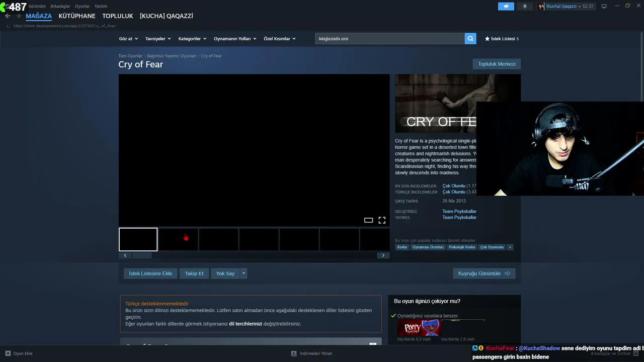Click the developer Team Psykskallar link
The image size is (644, 362).
click(459, 212)
